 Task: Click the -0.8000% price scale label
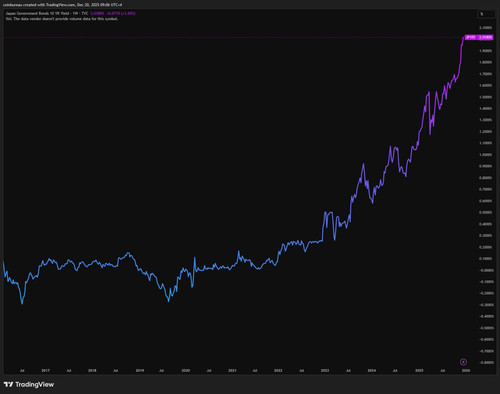click(x=486, y=362)
